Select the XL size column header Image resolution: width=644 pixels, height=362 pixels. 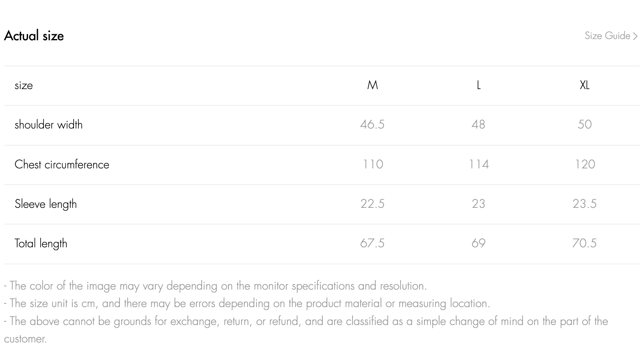point(584,85)
